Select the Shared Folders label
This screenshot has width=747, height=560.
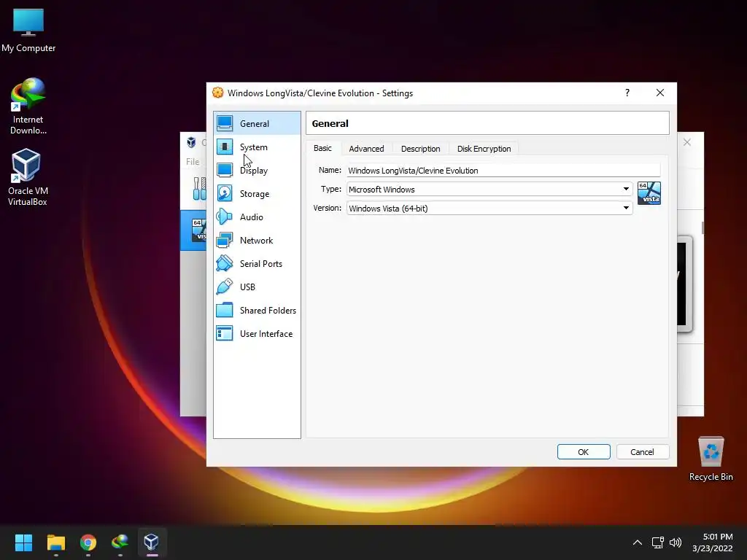(268, 311)
